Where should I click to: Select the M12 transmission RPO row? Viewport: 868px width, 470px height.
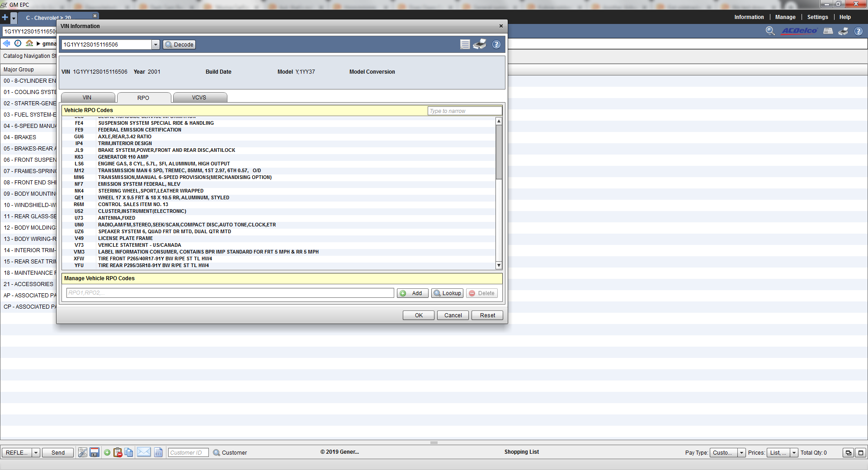[278, 170]
